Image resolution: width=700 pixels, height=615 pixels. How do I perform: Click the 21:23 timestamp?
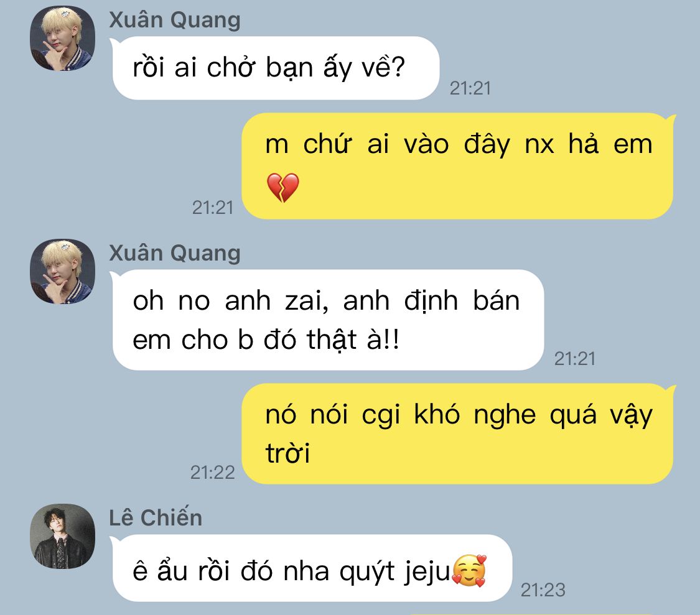pyautogui.click(x=543, y=590)
